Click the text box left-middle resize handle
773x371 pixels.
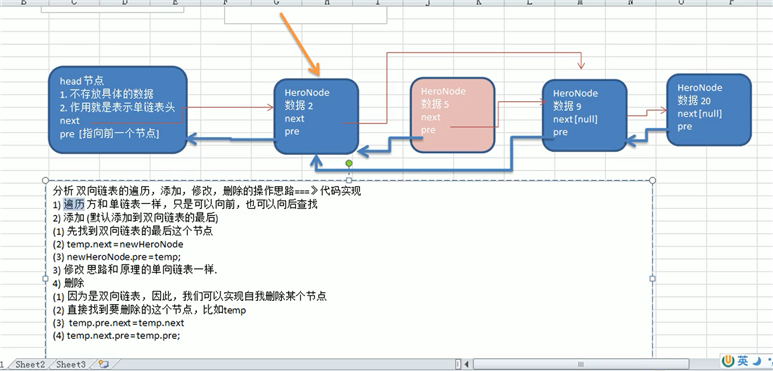46,278
